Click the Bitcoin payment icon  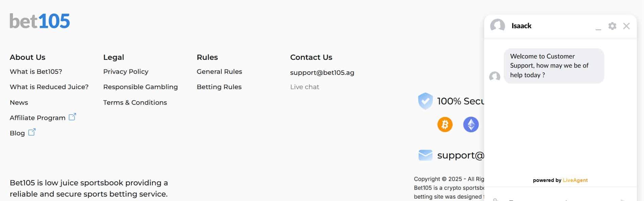click(445, 124)
